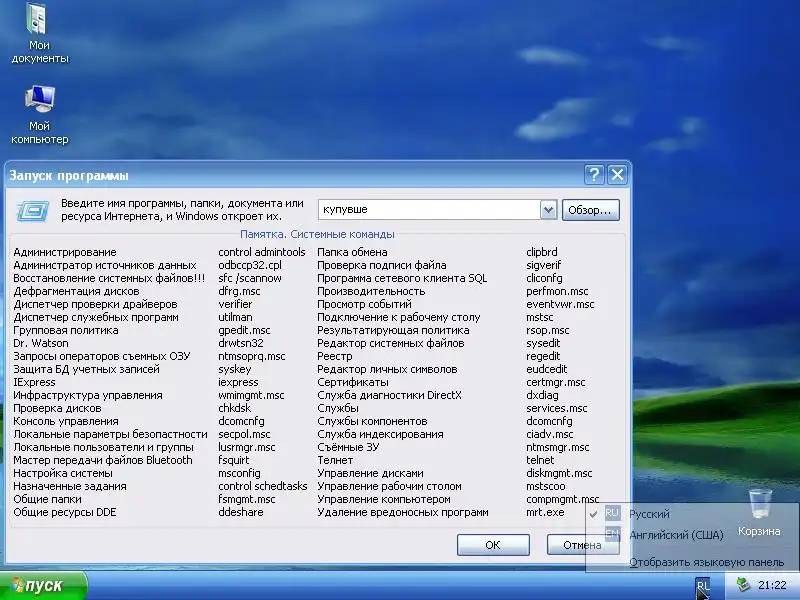Click 'sfc /scannow' command text
The width and height of the screenshot is (800, 600).
250,278
